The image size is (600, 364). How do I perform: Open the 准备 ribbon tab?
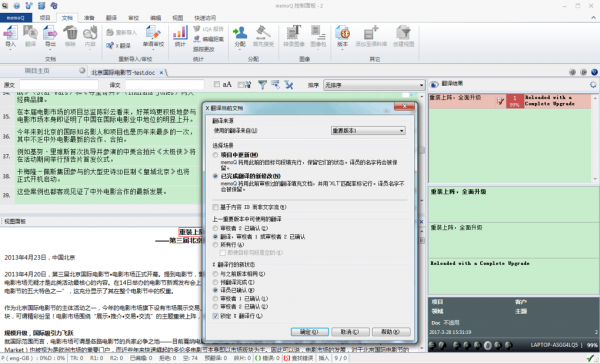click(x=89, y=18)
